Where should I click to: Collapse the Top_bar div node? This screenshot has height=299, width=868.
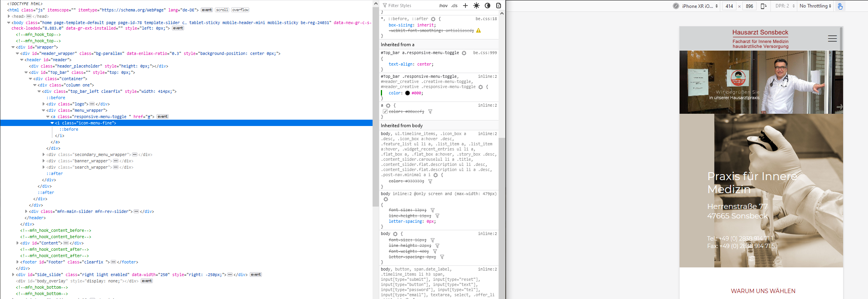(x=26, y=72)
